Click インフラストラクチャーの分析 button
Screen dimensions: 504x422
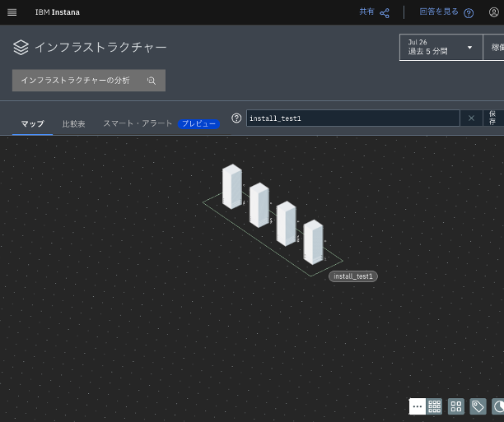(88, 81)
